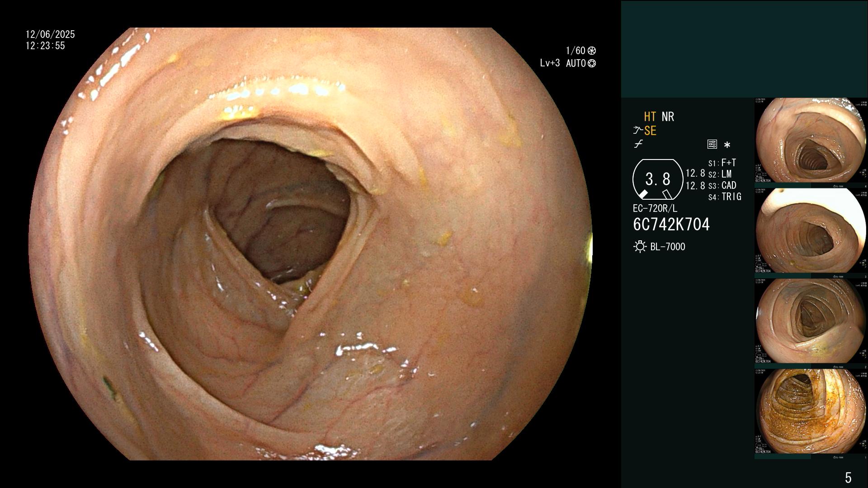Click the hollow right channel marker in scope diagram
Image resolution: width=868 pixels, height=488 pixels.
tap(667, 194)
